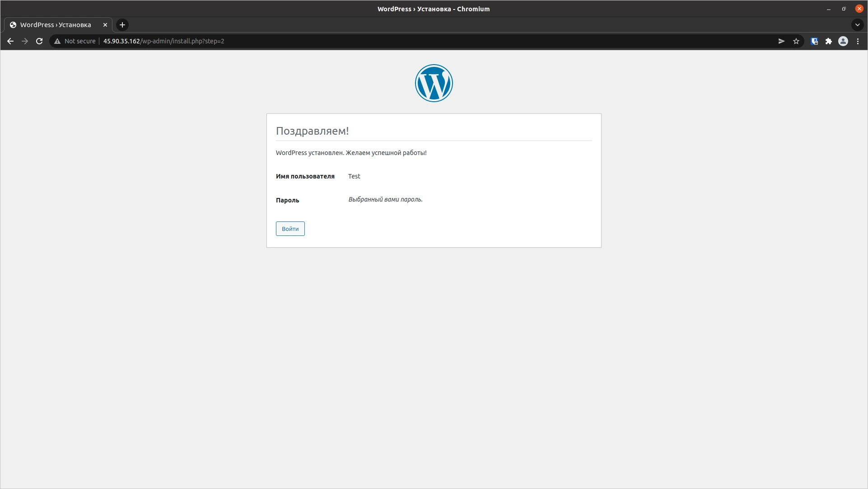Click the share page arrow icon
Viewport: 868px width, 489px height.
point(781,41)
